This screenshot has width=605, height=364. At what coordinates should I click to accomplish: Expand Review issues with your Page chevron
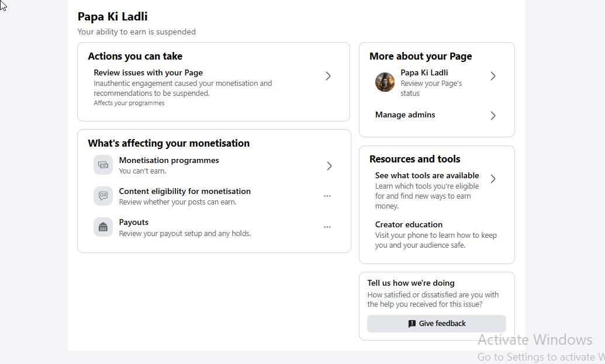[x=328, y=76]
